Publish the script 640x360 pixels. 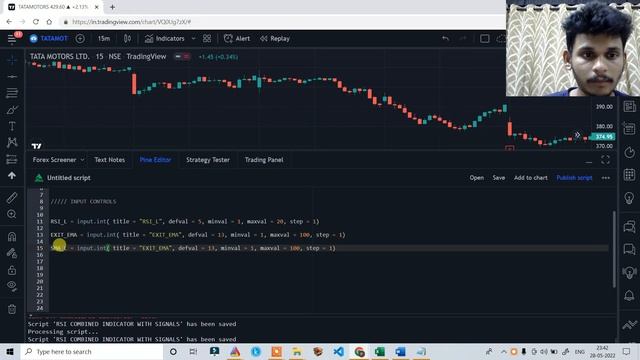point(574,178)
